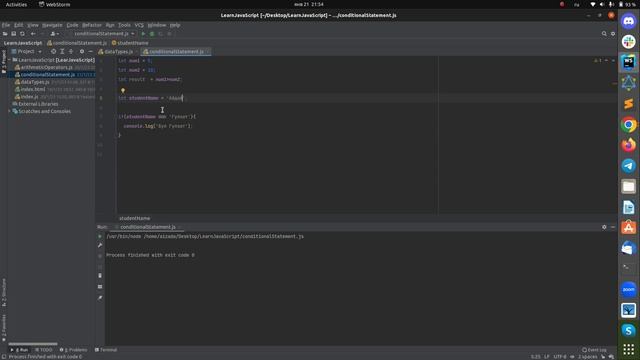Open Project panel gear options
Image resolution: width=640 pixels, height=360 pixels.
click(x=82, y=51)
